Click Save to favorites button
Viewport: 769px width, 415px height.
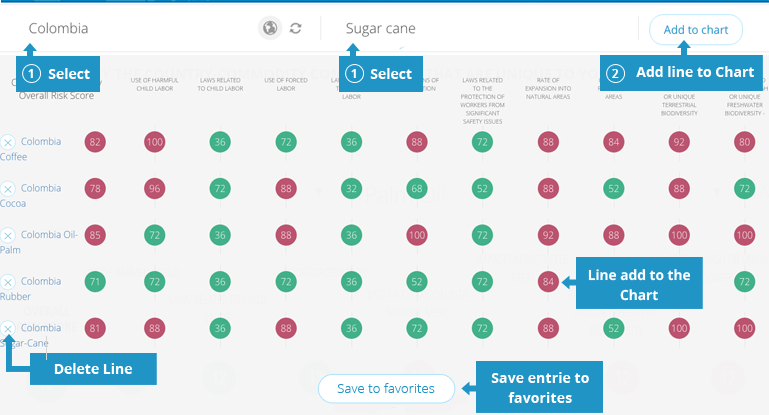coord(386,389)
